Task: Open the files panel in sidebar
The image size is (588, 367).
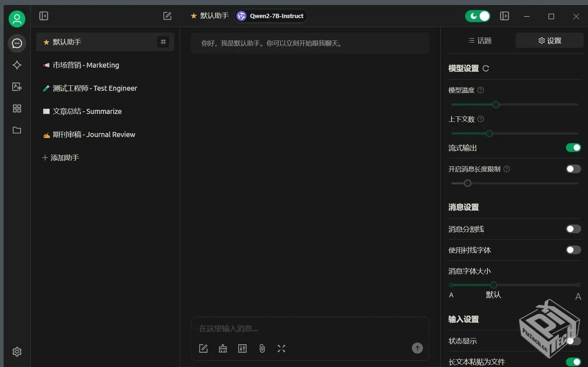Action: [x=17, y=130]
